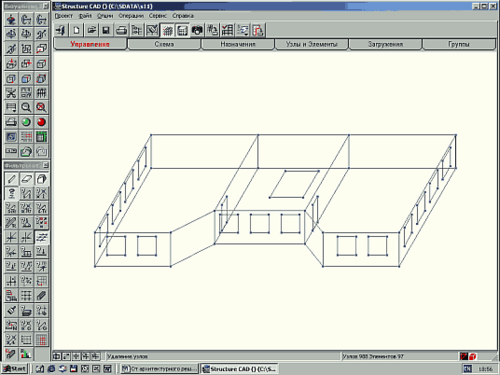Click the printer icon in the top toolbar
This screenshot has width=500, height=375.
(x=121, y=30)
